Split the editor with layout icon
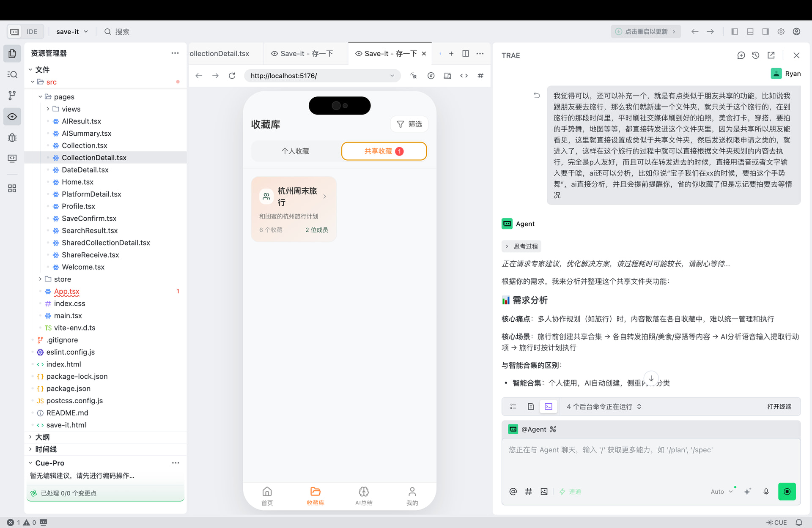Screen dimensions: 812x528 pyautogui.click(x=466, y=54)
